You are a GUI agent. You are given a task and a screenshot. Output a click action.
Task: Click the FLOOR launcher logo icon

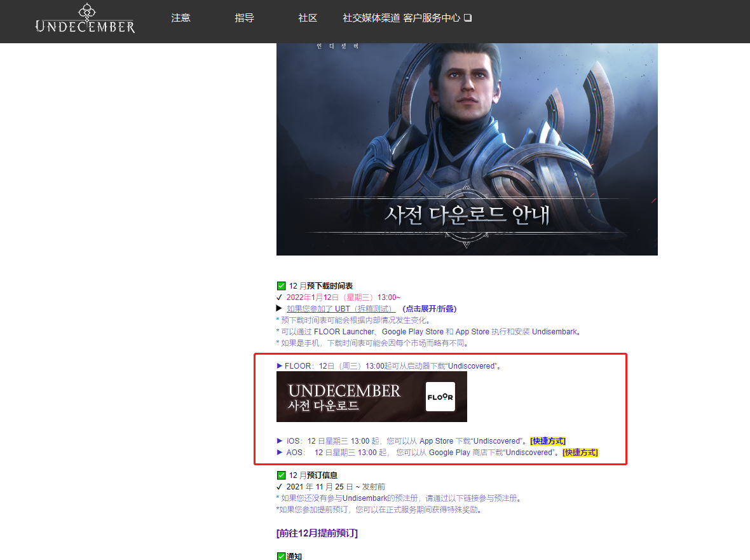(x=440, y=397)
